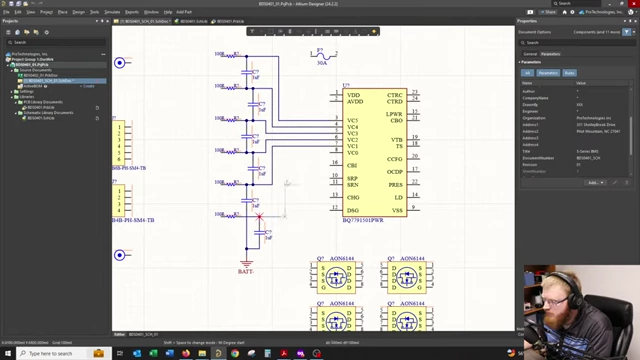Collapse the Schematic Library Documents folder
This screenshot has width=640, height=360.
(16, 113)
